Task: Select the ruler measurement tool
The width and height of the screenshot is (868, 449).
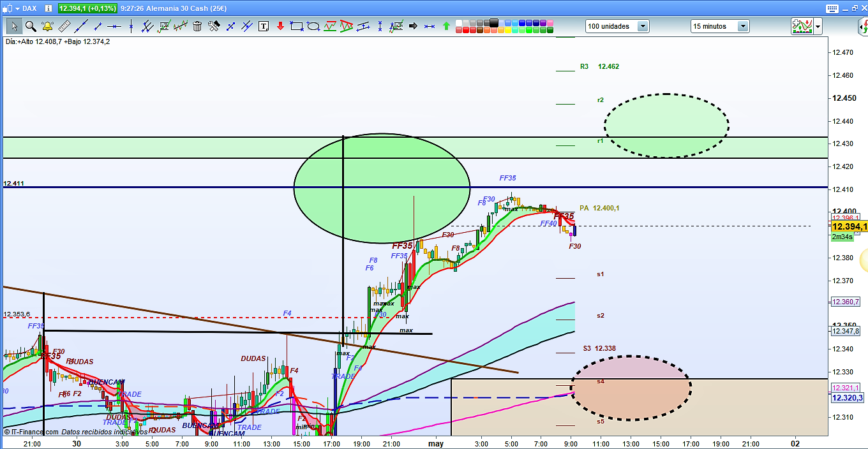Action: pos(64,26)
